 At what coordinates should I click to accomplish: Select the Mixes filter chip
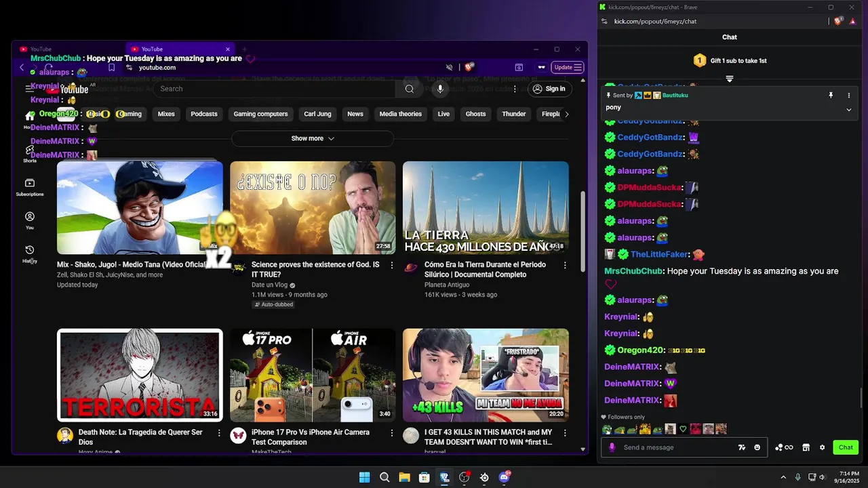(x=166, y=114)
